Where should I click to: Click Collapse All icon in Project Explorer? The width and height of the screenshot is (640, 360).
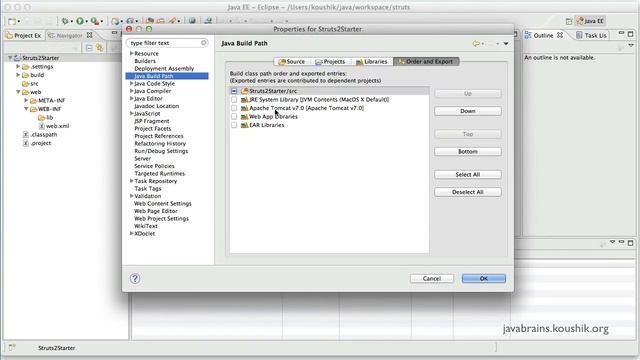(x=89, y=48)
